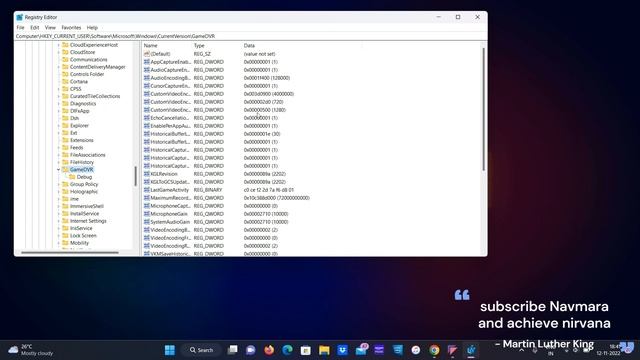Click the SystemAudioGain value icon

[147, 222]
